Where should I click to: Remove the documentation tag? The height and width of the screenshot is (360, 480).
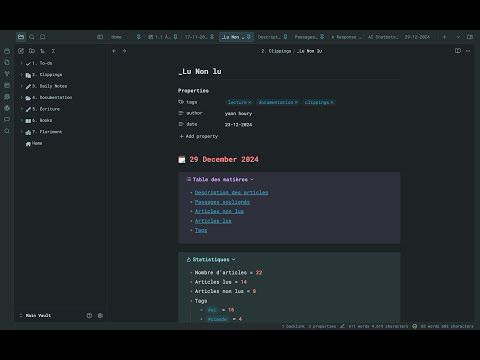(x=296, y=102)
